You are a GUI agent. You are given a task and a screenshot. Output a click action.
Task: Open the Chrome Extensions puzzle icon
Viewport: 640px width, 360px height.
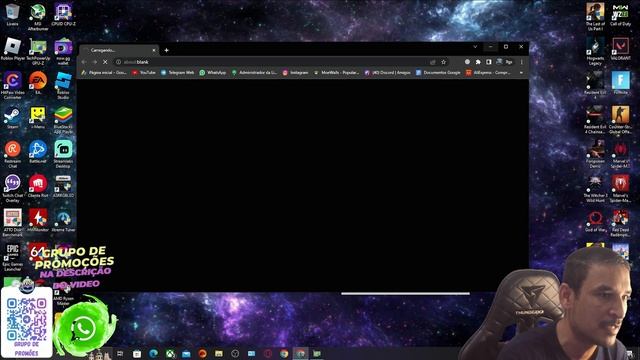pos(478,62)
